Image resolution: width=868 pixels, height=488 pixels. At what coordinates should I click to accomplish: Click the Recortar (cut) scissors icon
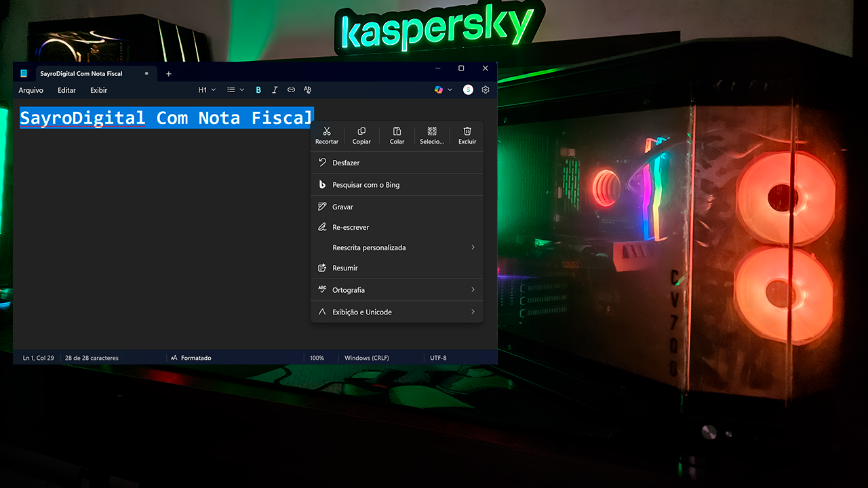click(x=327, y=131)
